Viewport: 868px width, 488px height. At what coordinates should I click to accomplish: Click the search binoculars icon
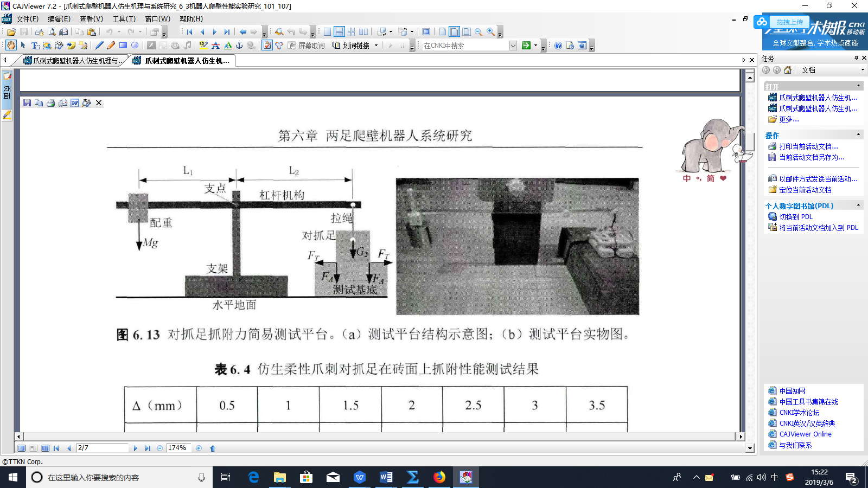[279, 32]
